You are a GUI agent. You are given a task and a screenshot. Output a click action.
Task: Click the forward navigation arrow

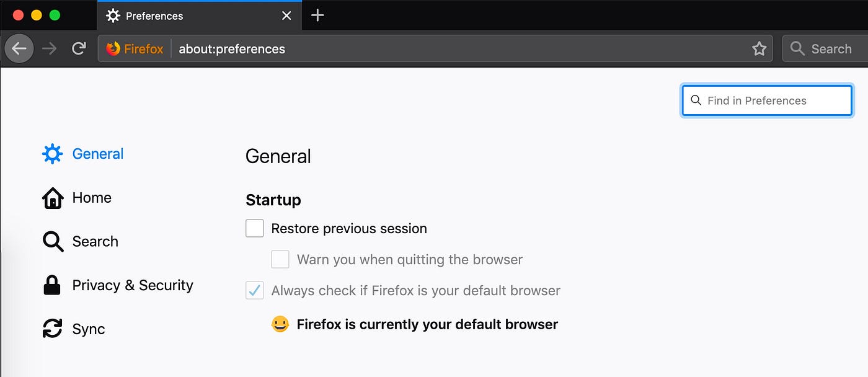[50, 48]
